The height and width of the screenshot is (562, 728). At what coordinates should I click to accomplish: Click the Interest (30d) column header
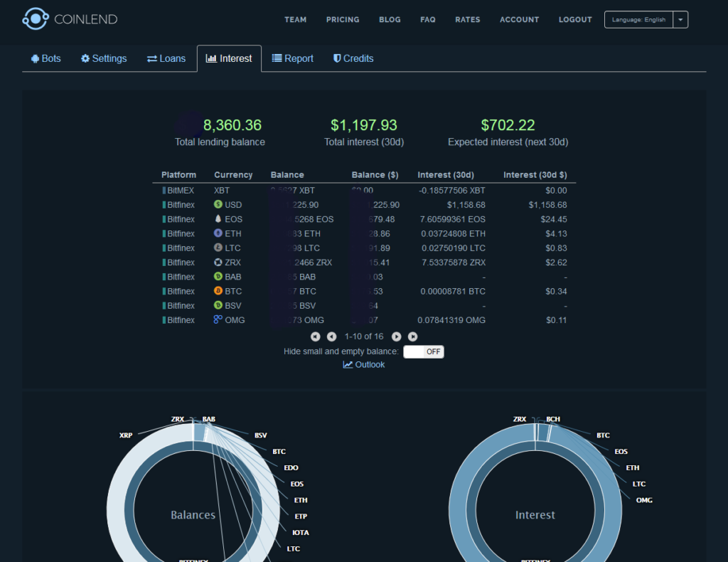point(446,174)
